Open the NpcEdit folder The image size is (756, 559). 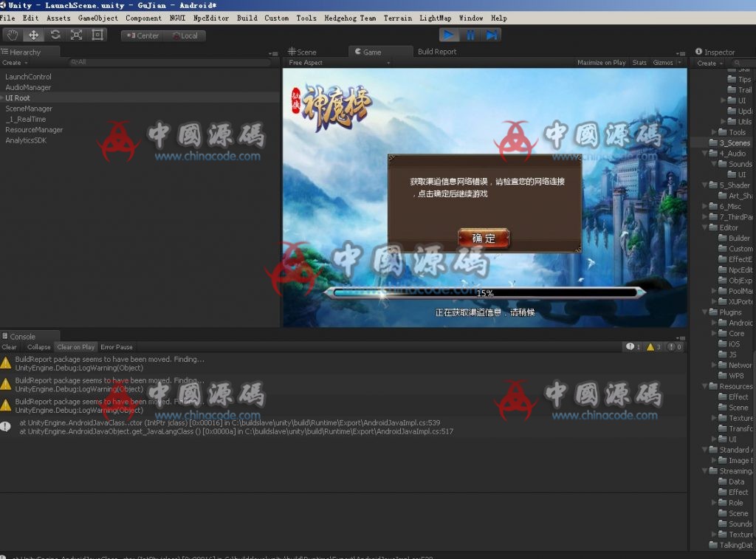[x=735, y=270]
